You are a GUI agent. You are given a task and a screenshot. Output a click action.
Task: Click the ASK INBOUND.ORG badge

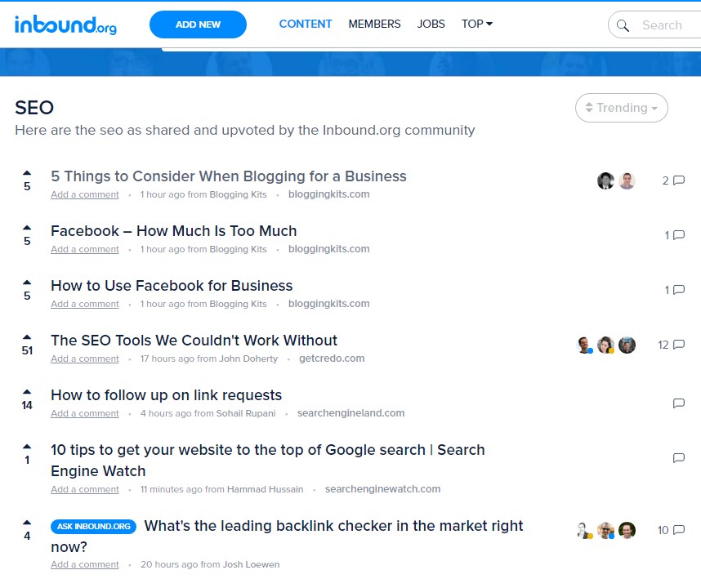click(93, 526)
